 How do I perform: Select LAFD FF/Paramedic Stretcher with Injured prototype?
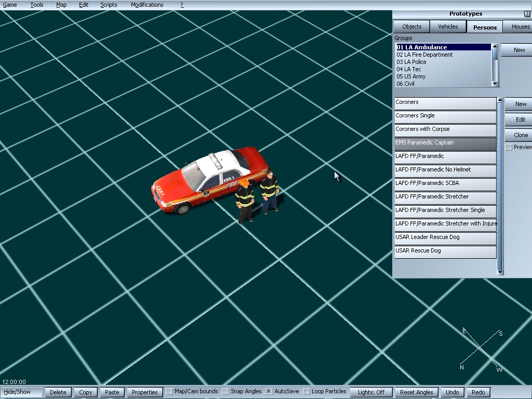pos(445,225)
